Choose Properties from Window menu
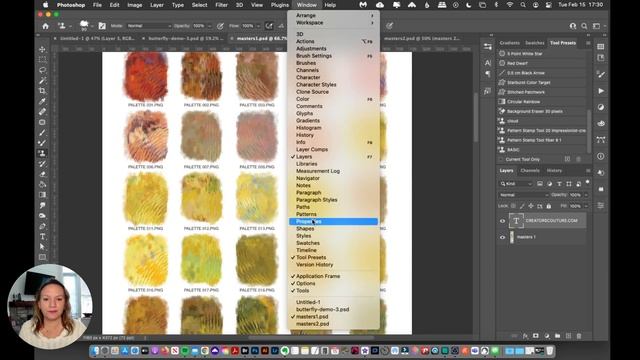Screen dimensions: 640x360 pos(333,222)
